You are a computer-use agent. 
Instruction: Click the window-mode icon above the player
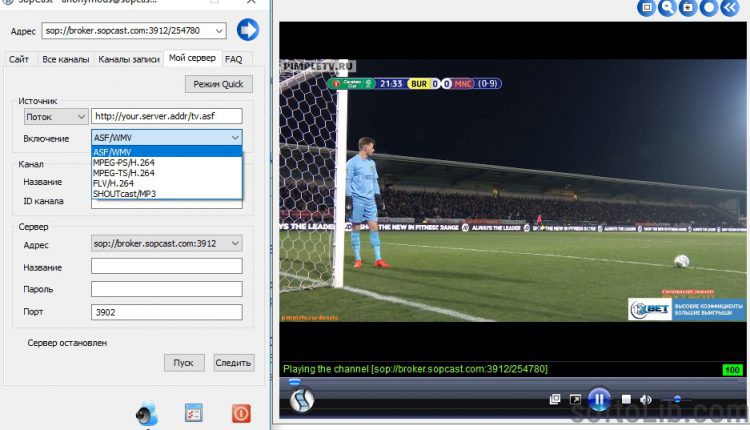pos(646,8)
